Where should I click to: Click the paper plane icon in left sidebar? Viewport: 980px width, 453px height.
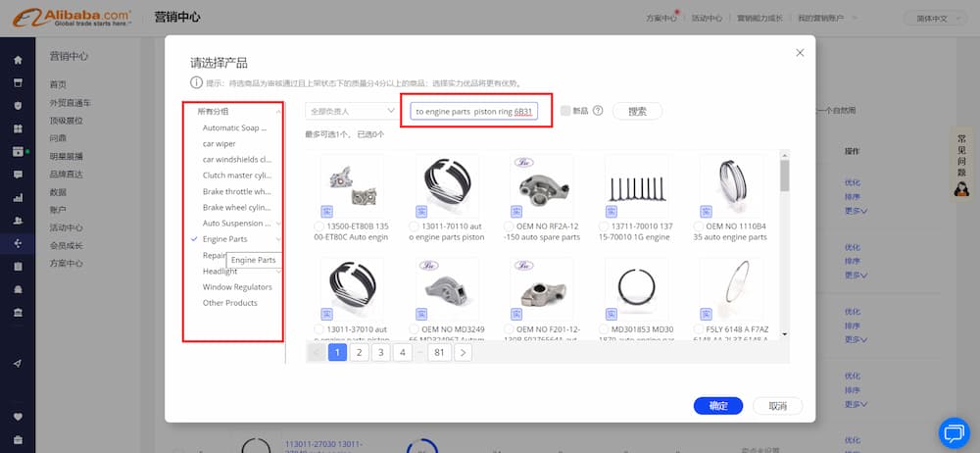(18, 364)
